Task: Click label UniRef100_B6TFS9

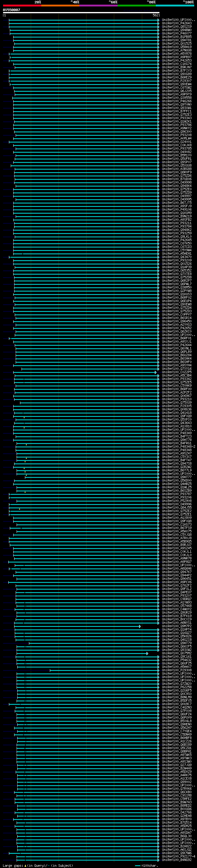Action: coord(176,528)
